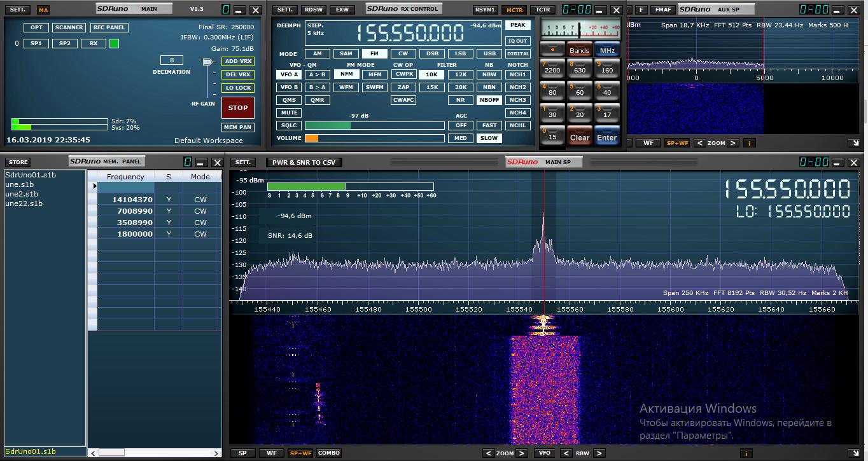Select the 12K filter width

(x=460, y=74)
